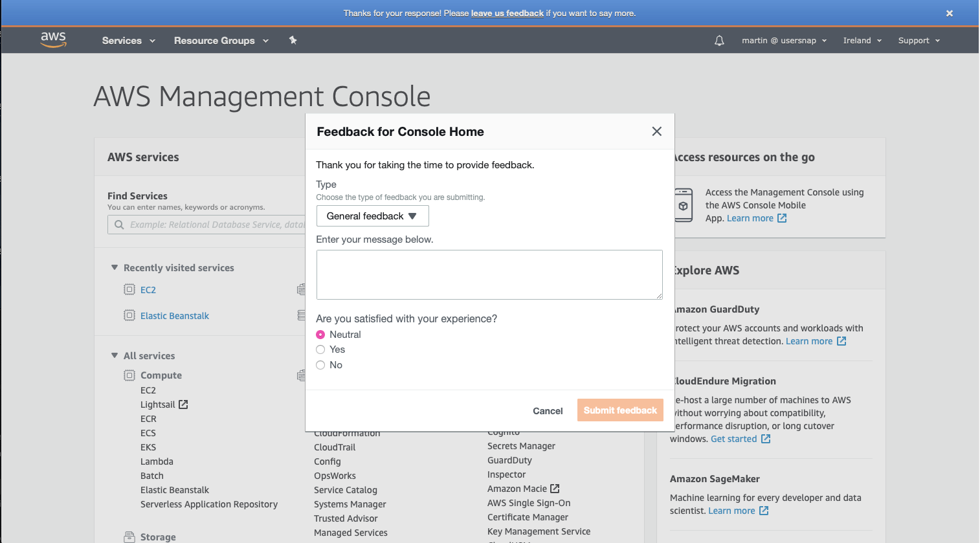Image resolution: width=980 pixels, height=543 pixels.
Task: Click external link icon after mobile app Learn more
Action: tap(782, 218)
